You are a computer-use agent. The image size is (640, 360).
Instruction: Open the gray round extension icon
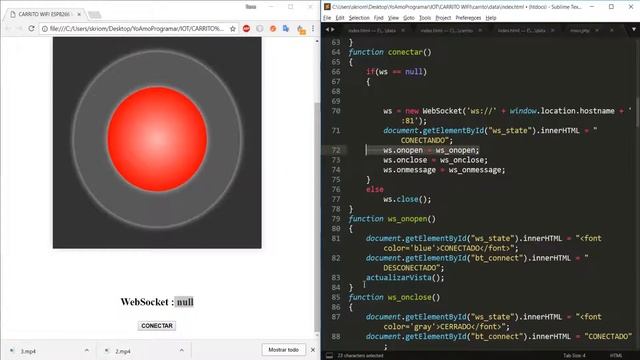[260, 29]
